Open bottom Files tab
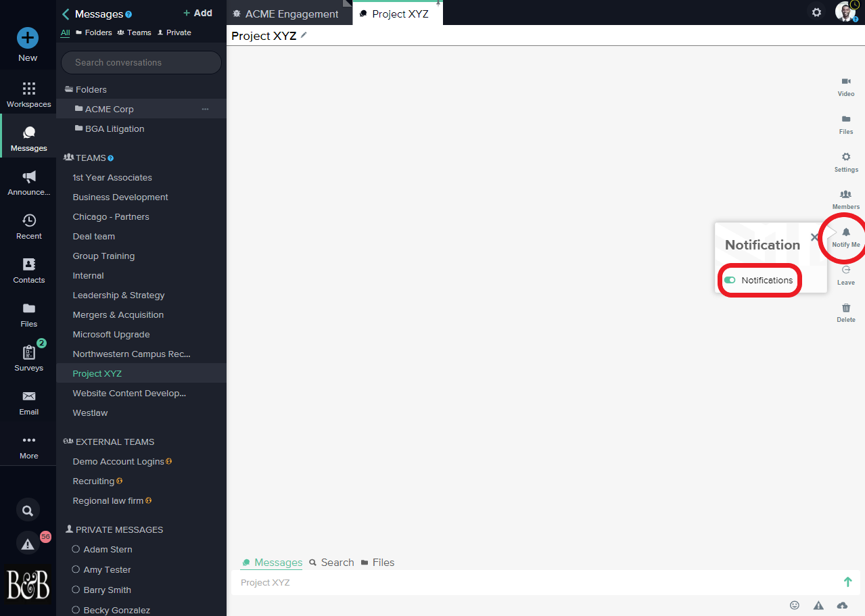 pos(377,563)
